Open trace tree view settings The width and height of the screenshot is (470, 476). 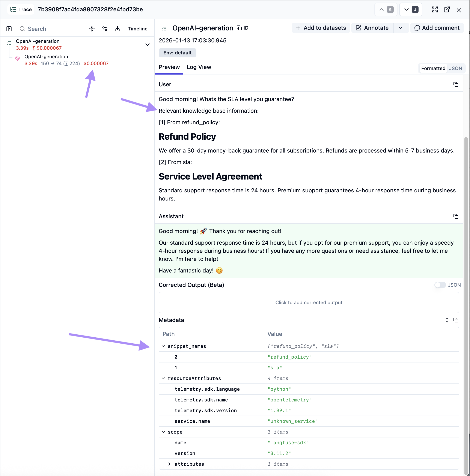click(x=105, y=29)
